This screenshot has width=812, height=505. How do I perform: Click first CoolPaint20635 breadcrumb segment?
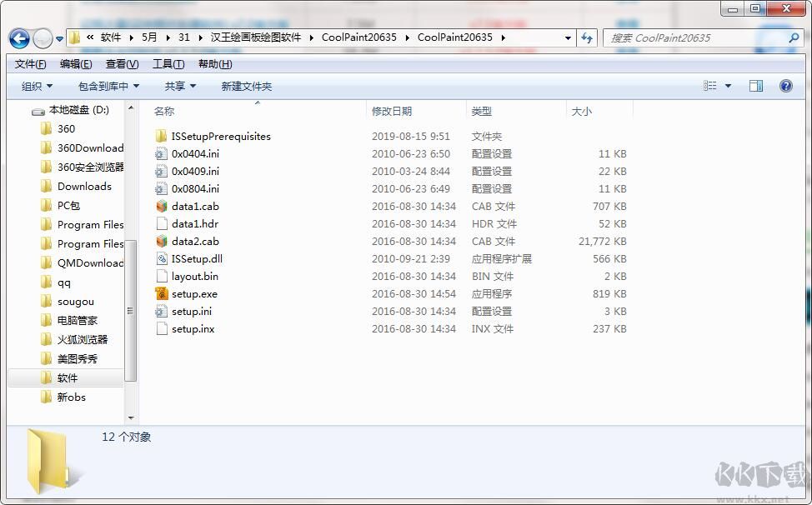point(358,37)
